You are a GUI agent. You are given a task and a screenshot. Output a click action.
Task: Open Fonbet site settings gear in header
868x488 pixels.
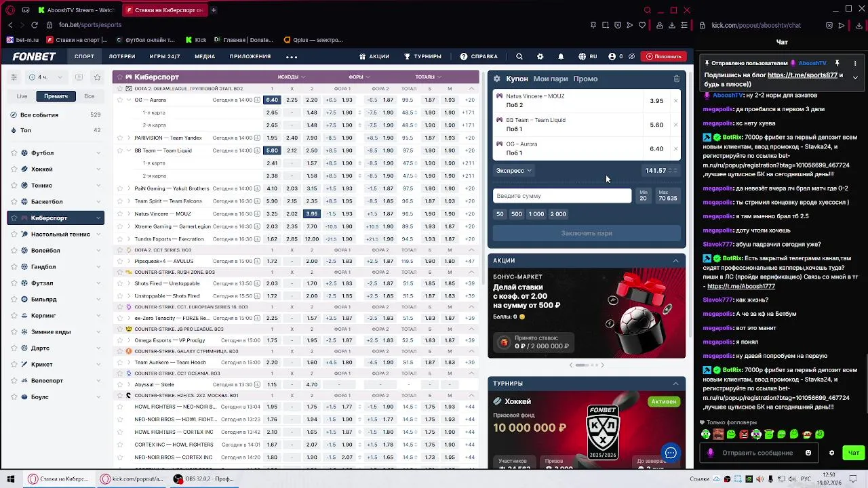coord(540,56)
